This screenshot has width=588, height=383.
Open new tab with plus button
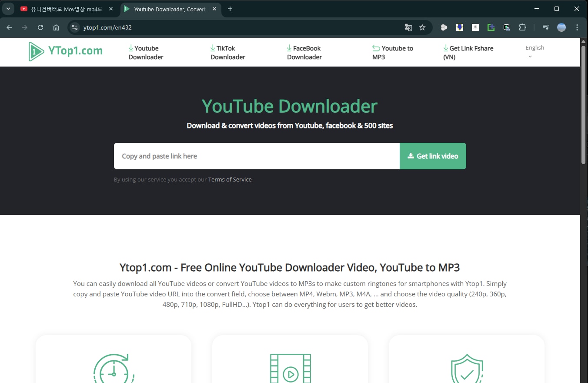coord(230,9)
